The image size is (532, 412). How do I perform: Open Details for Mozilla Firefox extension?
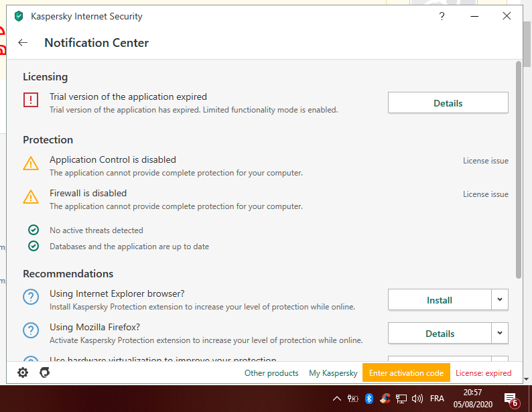pyautogui.click(x=440, y=334)
